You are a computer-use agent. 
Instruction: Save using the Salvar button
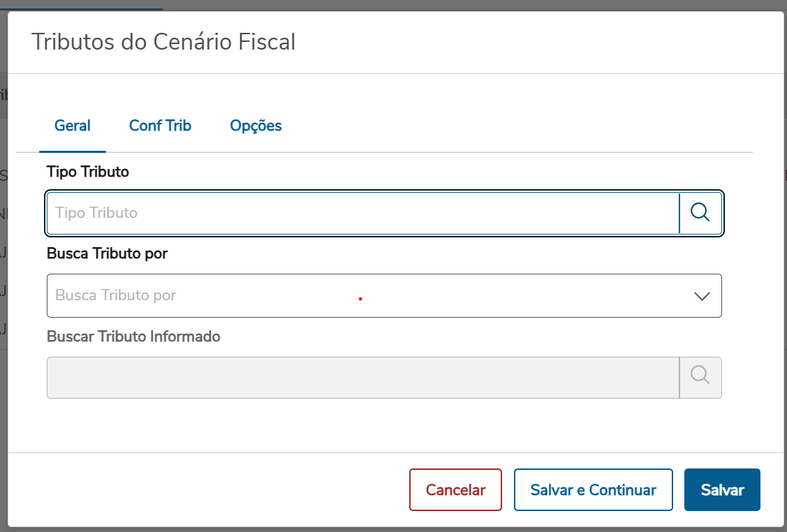(x=722, y=490)
